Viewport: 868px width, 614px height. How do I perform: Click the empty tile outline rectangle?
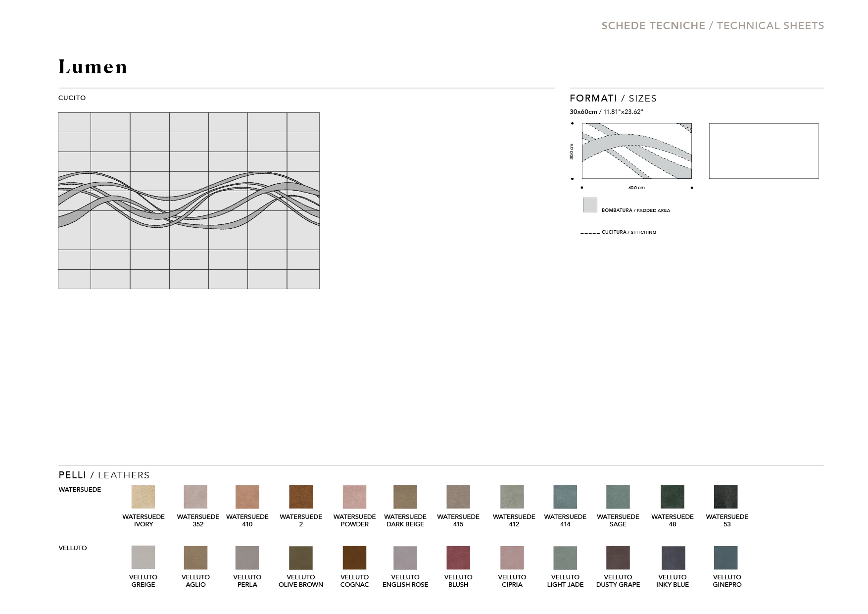tap(764, 151)
